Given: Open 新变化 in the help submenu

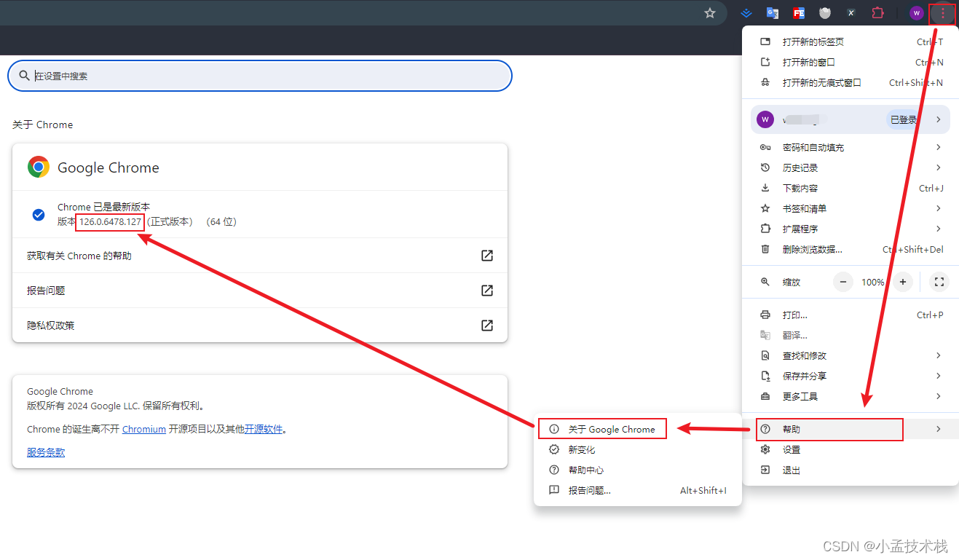Looking at the screenshot, I should (638, 449).
